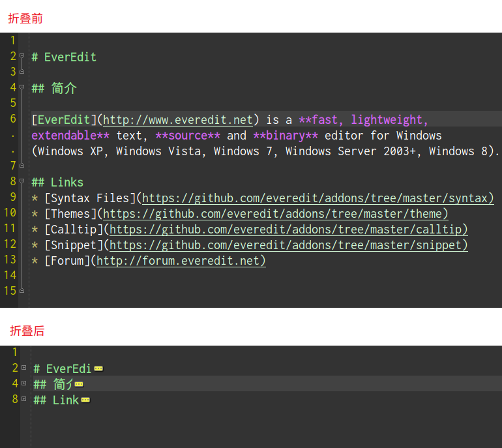Open the Calltip GitHub URL

289,230
